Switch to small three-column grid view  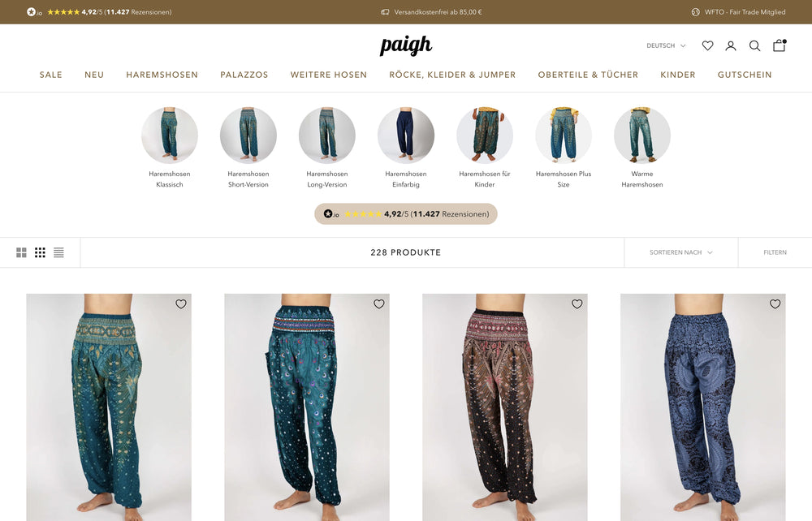coord(40,252)
